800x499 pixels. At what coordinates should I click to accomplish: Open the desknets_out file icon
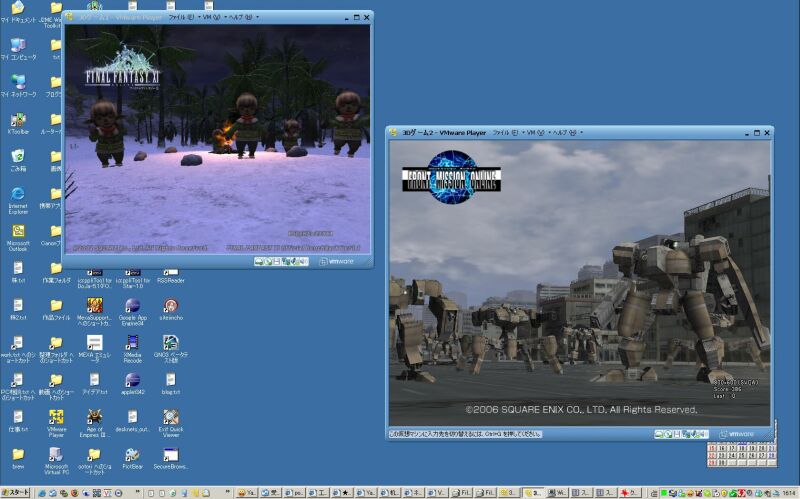133,421
